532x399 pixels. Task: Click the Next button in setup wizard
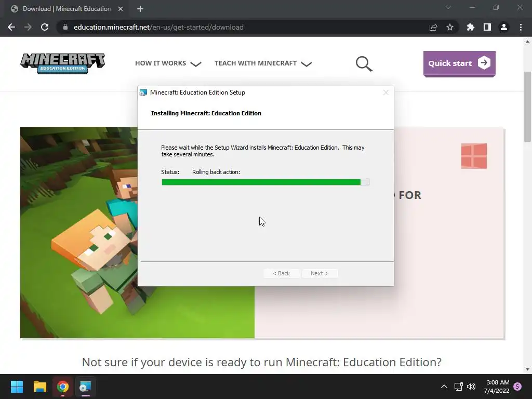coord(320,273)
